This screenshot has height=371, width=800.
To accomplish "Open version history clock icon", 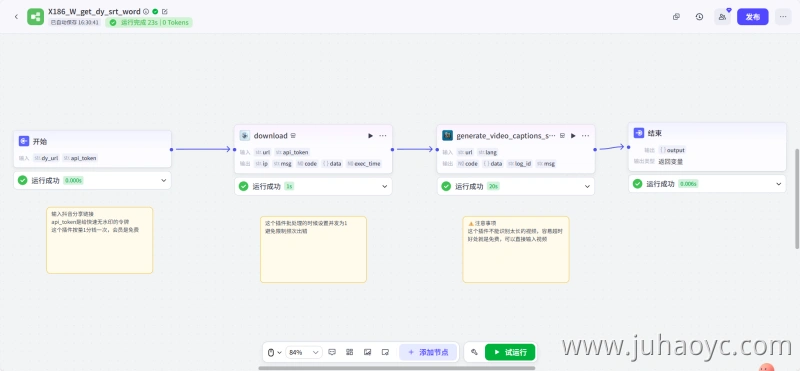I will pyautogui.click(x=699, y=17).
